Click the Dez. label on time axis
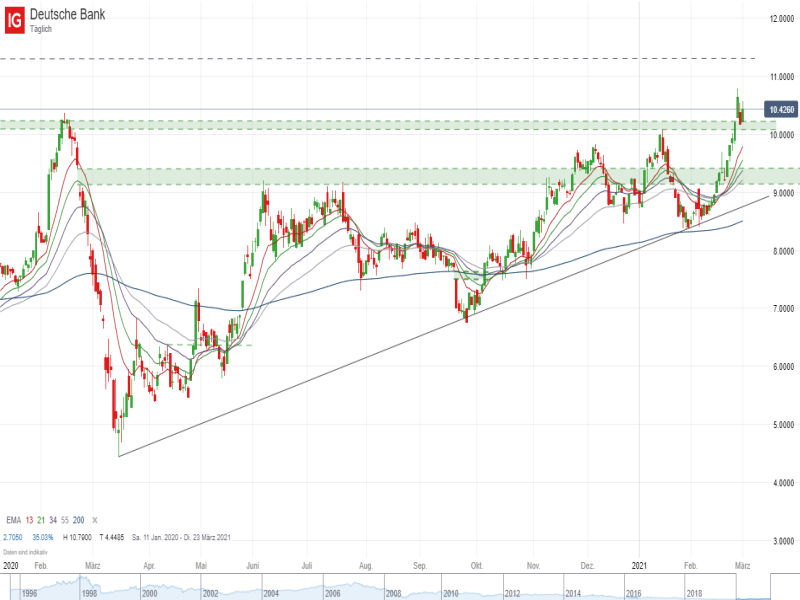Image resolution: width=800 pixels, height=600 pixels. pyautogui.click(x=587, y=566)
